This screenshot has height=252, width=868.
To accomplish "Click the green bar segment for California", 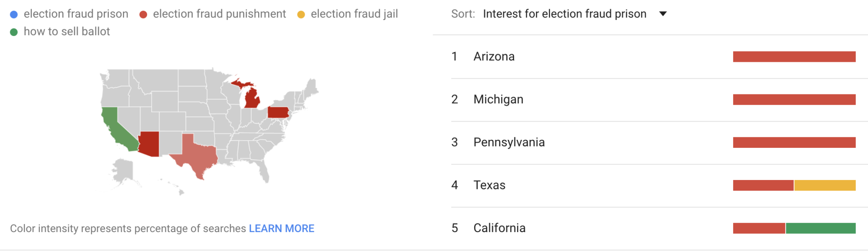I will (821, 228).
